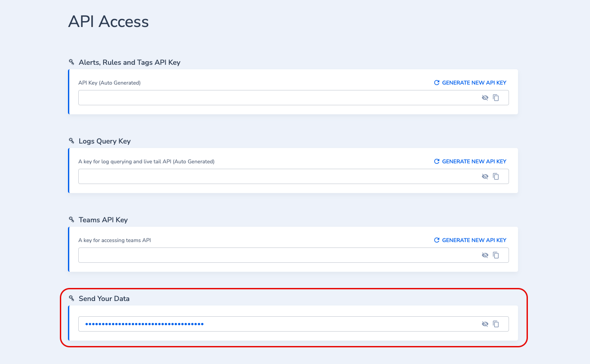Click key icon beside Teams API Key heading

coord(71,220)
